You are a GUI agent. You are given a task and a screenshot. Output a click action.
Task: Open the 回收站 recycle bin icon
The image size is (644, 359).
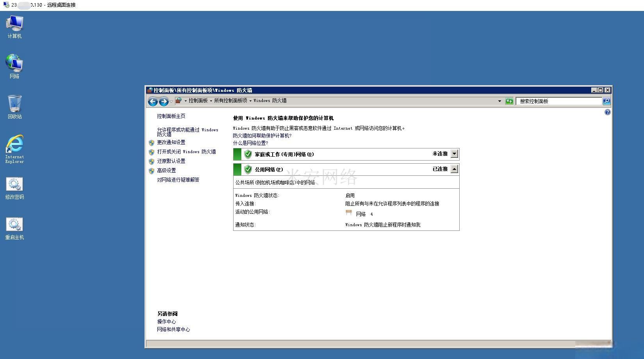tap(14, 107)
